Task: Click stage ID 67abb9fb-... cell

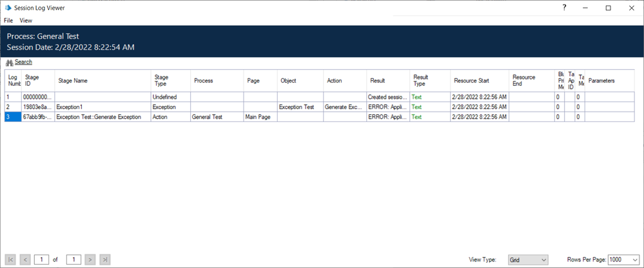Action: click(x=38, y=117)
